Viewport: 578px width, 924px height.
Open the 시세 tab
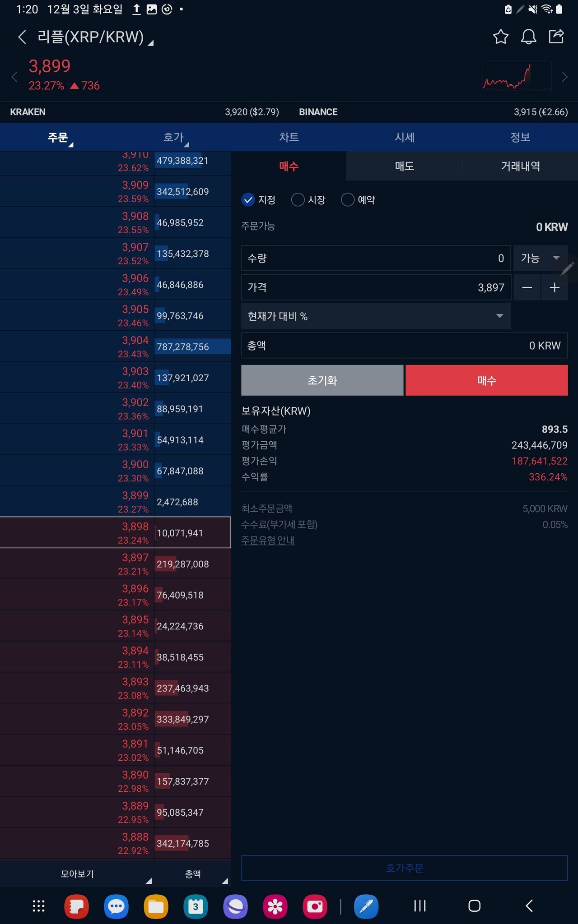tap(405, 137)
